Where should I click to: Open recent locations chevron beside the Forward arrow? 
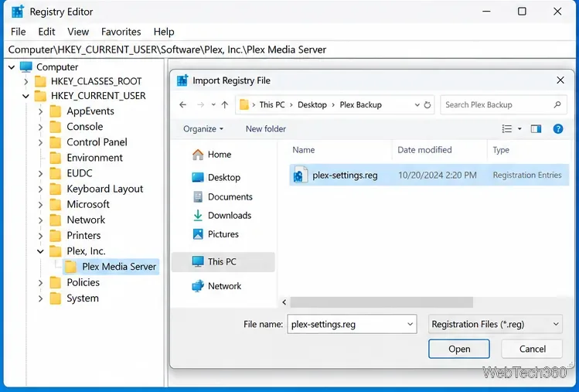point(213,105)
